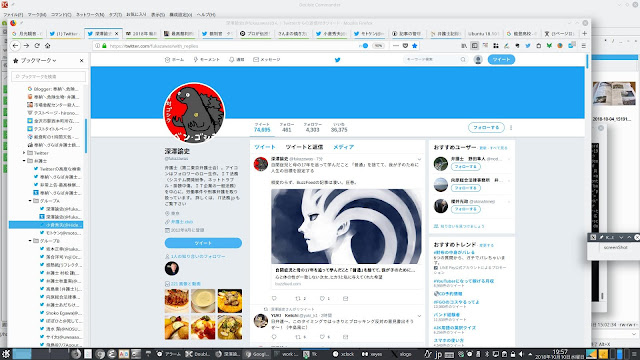Image resolution: width=640 pixels, height=360 pixels.
Task: Switch to the Ubuntu 18.10 browser tab
Action: pos(484,33)
